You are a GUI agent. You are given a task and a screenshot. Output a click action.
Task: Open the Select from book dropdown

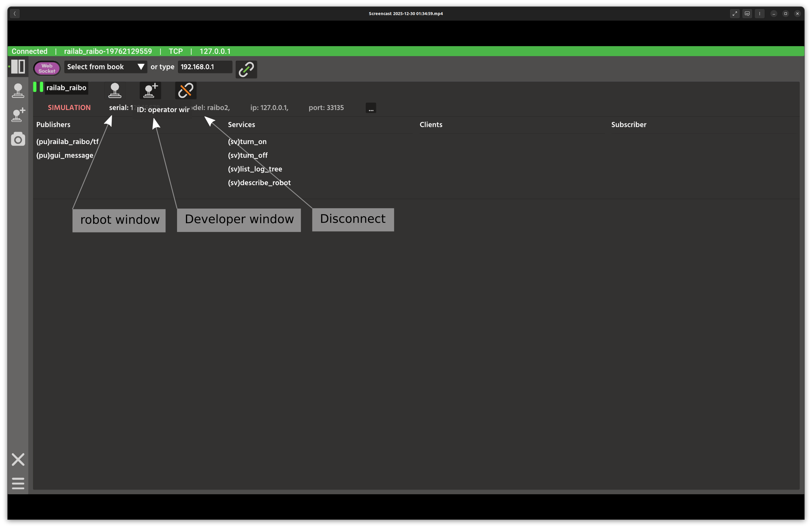click(x=106, y=67)
